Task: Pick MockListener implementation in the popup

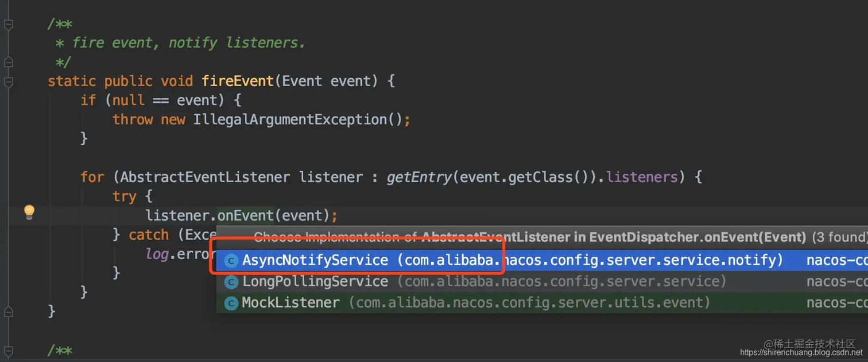Action: [x=542, y=302]
